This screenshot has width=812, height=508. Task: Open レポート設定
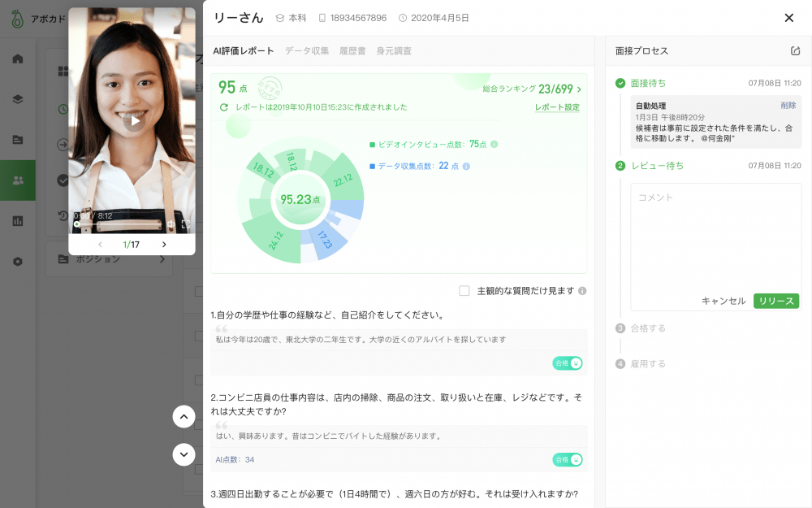coord(559,108)
